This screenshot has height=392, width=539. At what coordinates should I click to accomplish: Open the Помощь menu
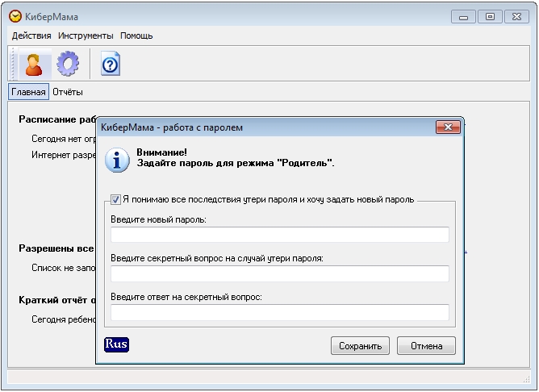136,35
